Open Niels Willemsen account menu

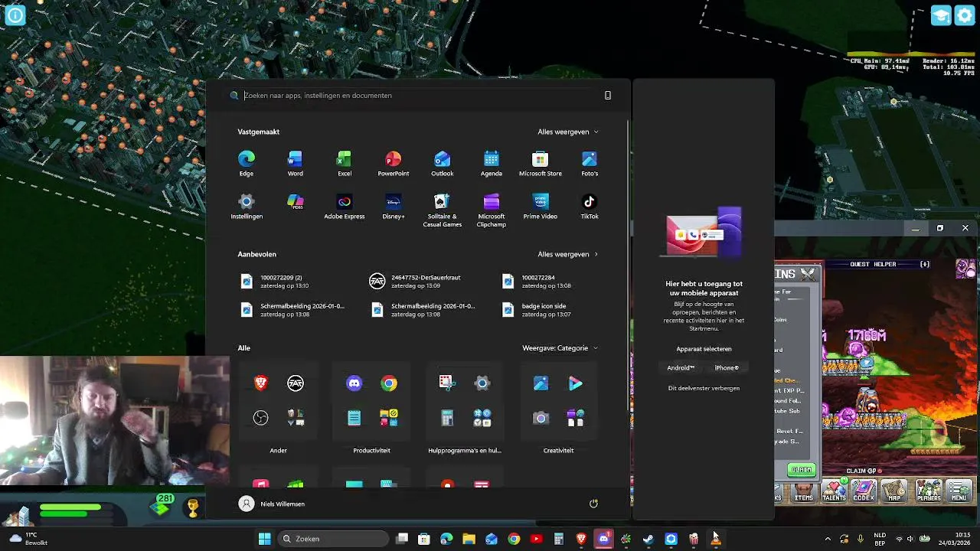tap(272, 504)
